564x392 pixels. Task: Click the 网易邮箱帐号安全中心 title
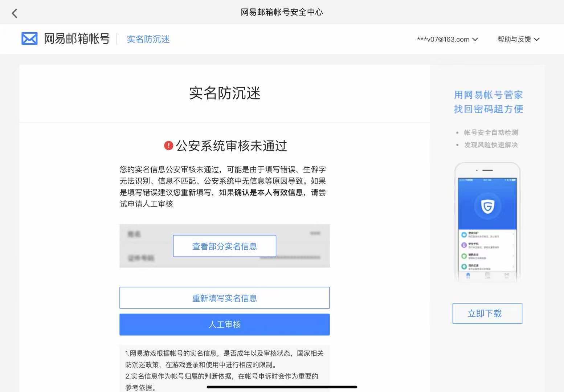pyautogui.click(x=282, y=12)
